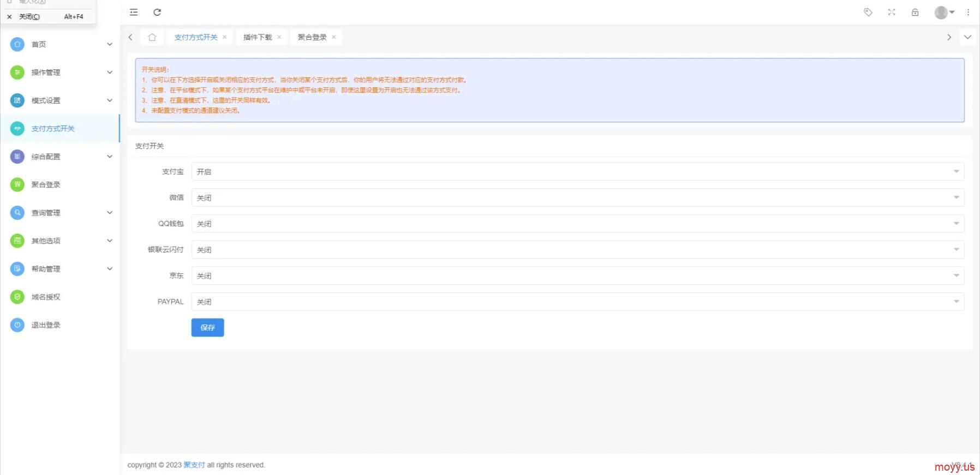Click the 帮助管理 sidebar icon
Screen dimensions: 980x475
pyautogui.click(x=17, y=269)
